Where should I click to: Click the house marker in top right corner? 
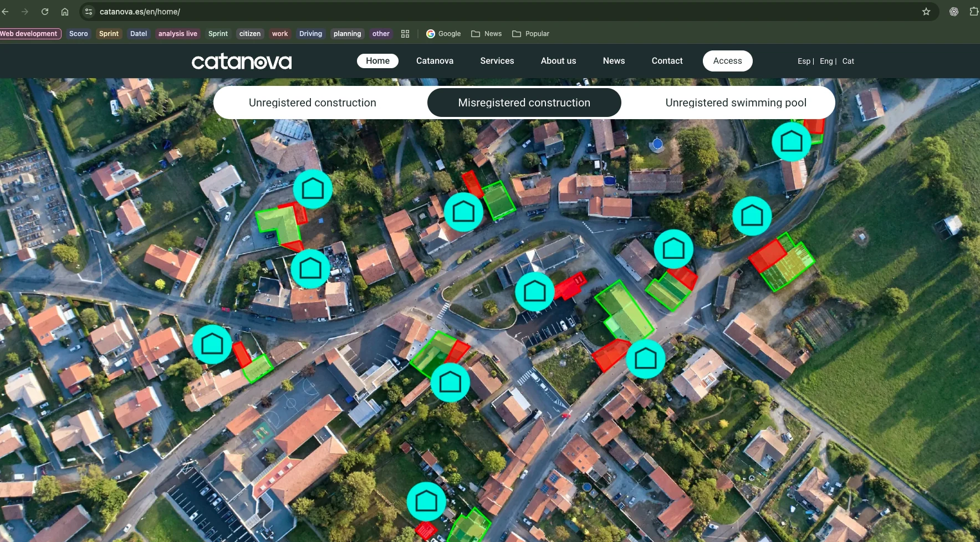[792, 142]
